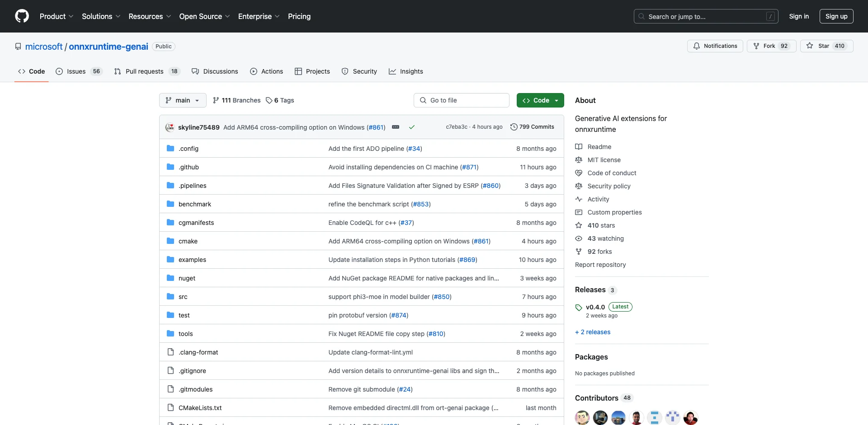Image resolution: width=868 pixels, height=425 pixels.
Task: Click the Sign up button
Action: [836, 16]
